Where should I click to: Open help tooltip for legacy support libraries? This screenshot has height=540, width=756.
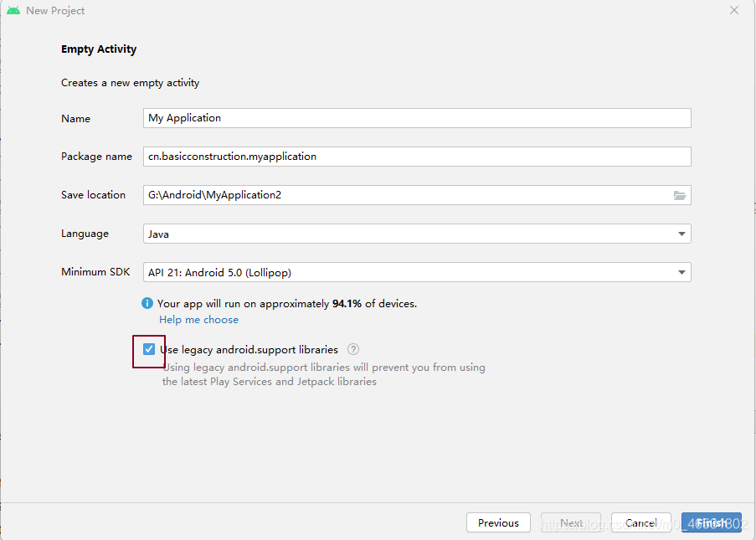point(353,350)
